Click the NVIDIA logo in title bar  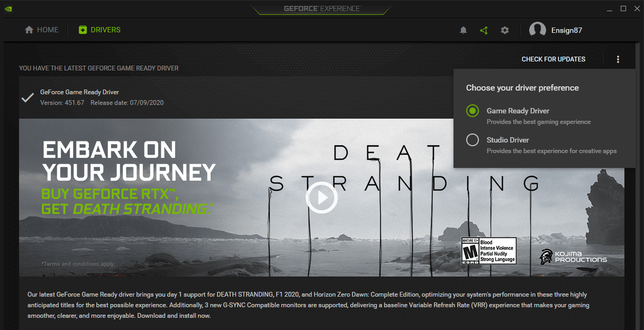(9, 8)
